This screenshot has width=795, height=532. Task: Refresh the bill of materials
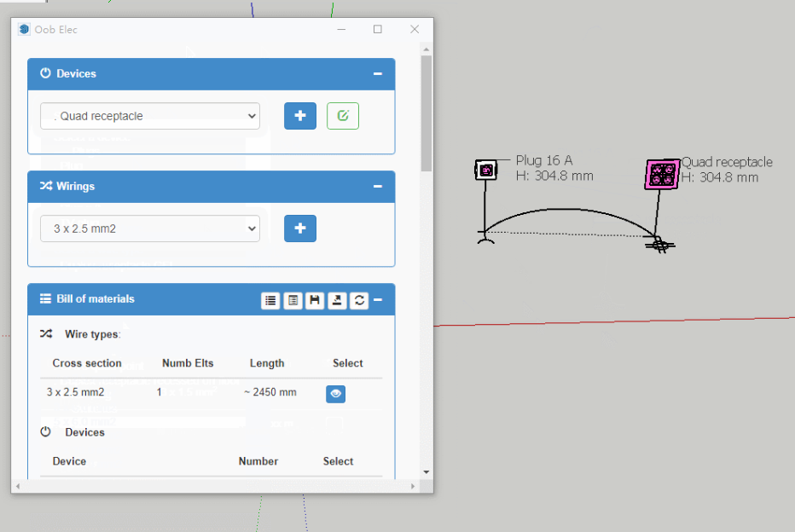[x=359, y=300]
